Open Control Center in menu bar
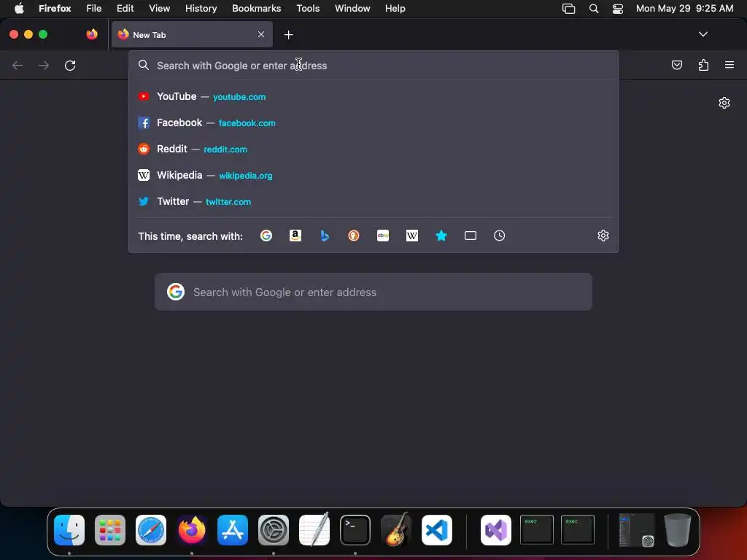Viewport: 747px width, 560px height. point(618,9)
